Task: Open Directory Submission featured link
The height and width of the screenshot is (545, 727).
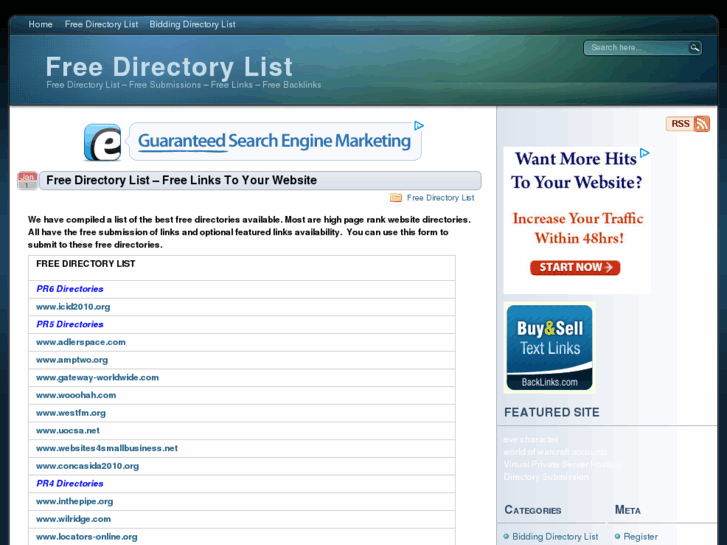Action: click(x=546, y=477)
